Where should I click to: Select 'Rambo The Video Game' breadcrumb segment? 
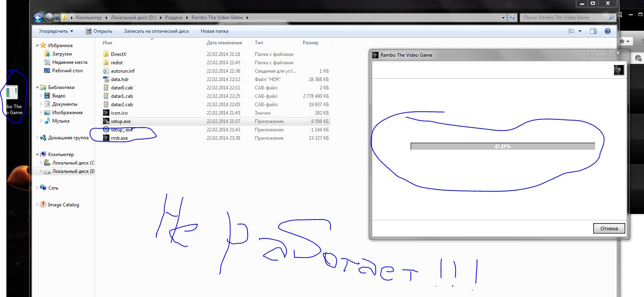click(x=217, y=18)
